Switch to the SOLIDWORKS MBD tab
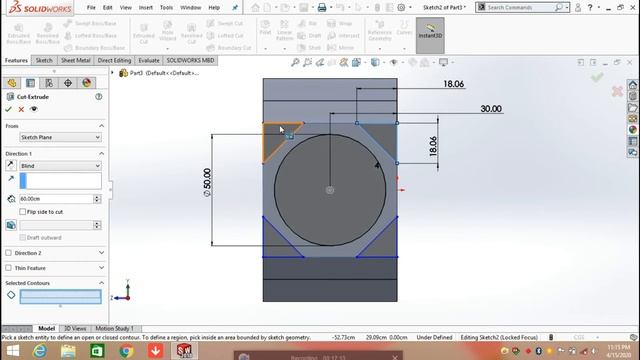 pos(190,60)
